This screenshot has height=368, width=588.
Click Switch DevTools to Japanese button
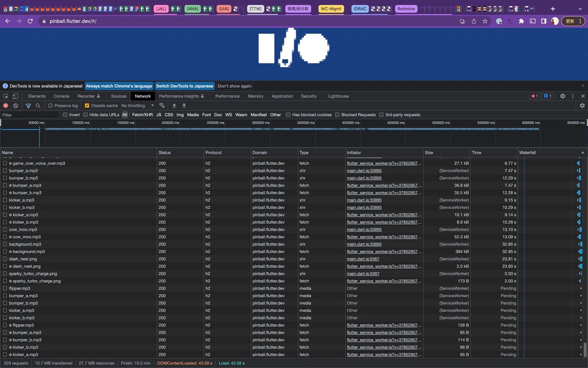coord(185,86)
